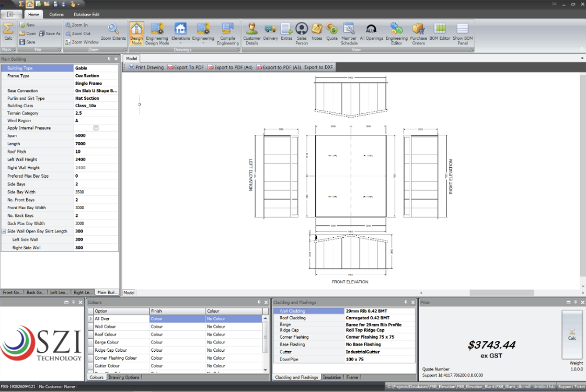This screenshot has width=586, height=392.
Task: Expand Zoom group dialog launcher
Action: [125, 50]
